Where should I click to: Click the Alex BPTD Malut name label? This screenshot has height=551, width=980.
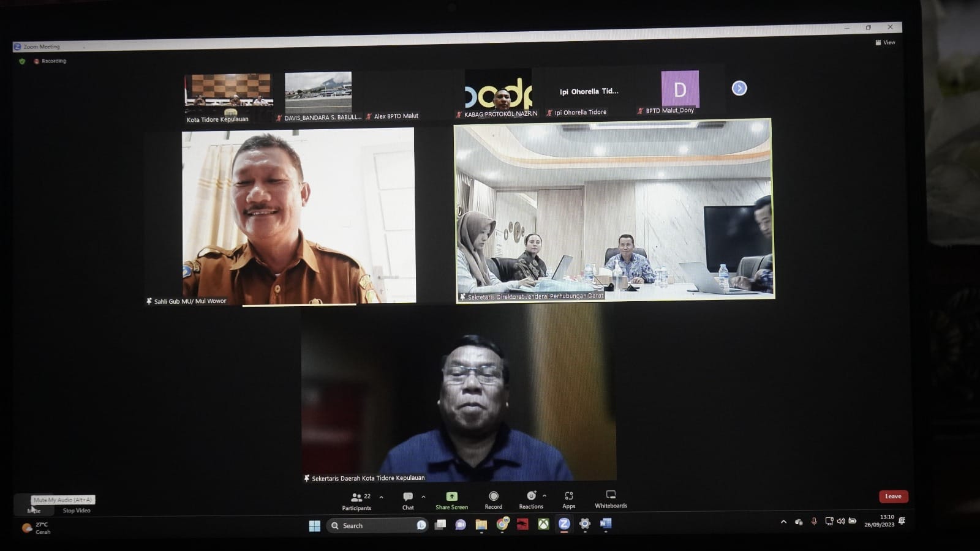pos(396,116)
